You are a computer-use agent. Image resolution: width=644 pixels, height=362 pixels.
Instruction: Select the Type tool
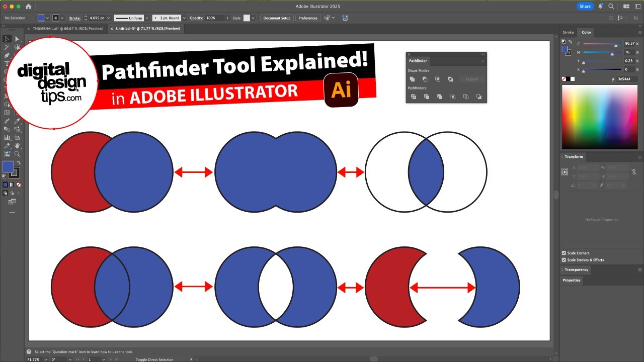[7, 63]
